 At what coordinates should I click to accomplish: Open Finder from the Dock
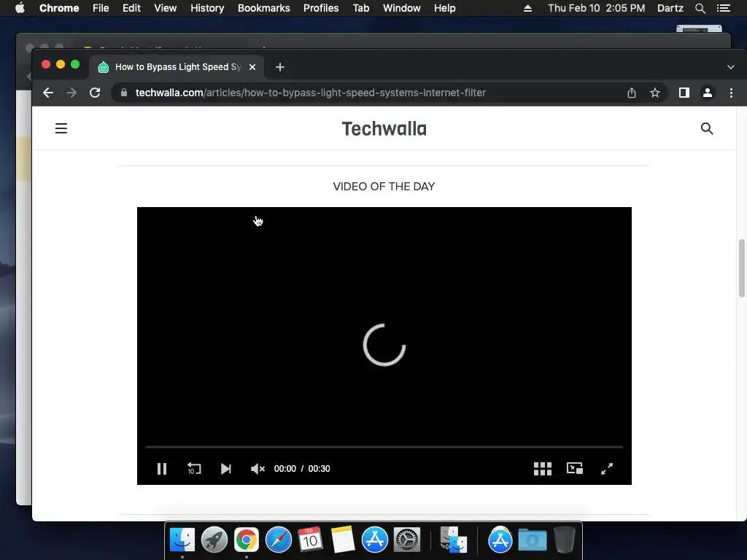182,540
